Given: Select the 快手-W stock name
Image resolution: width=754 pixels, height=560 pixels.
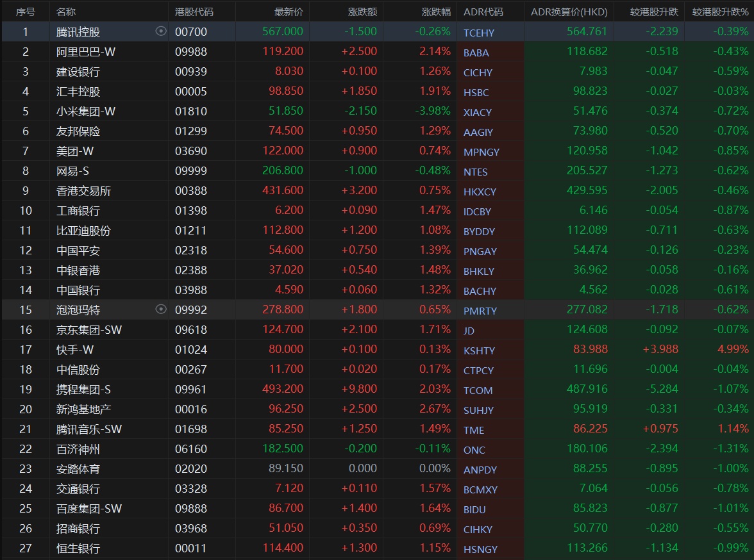Looking at the screenshot, I should 75,350.
